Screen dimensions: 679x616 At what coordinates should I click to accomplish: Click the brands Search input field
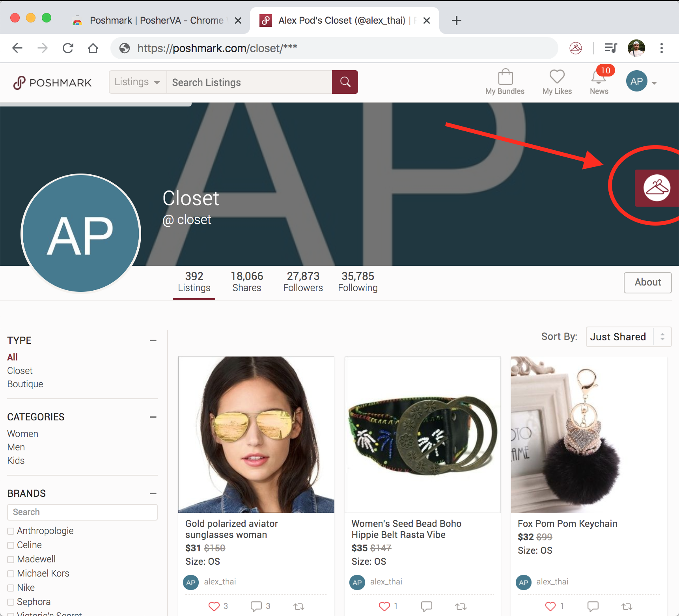[x=82, y=512]
